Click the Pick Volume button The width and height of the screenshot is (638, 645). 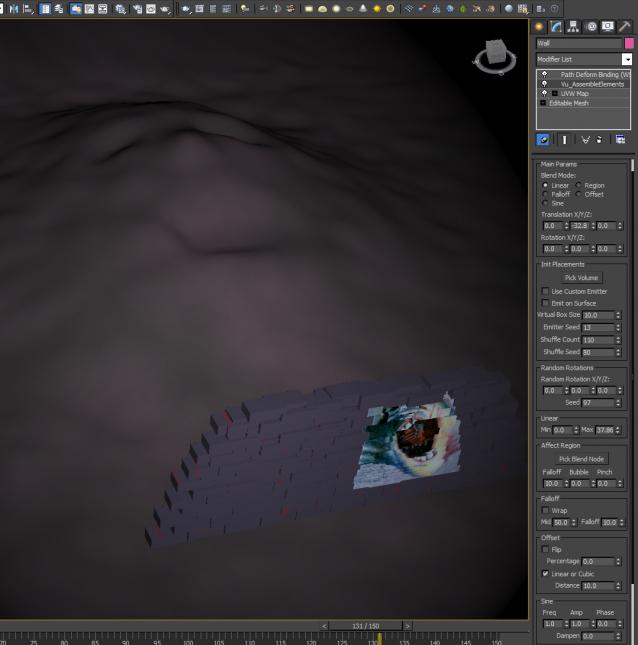point(581,277)
